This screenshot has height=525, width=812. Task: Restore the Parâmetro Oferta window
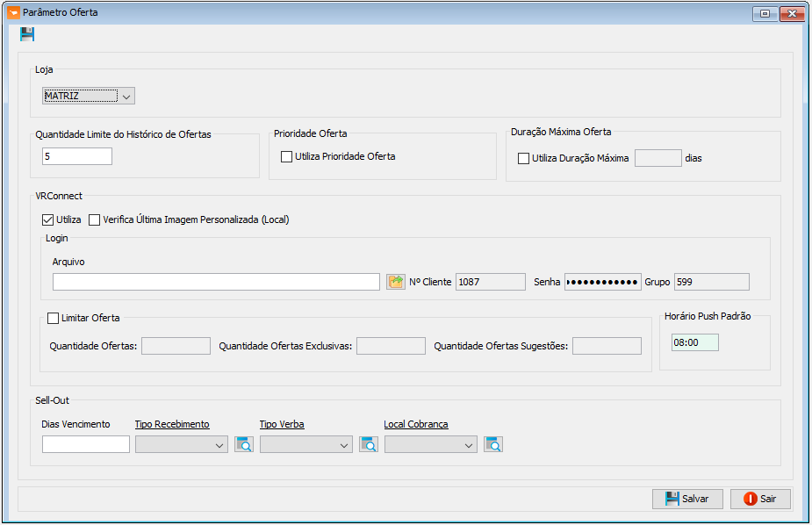click(x=765, y=13)
